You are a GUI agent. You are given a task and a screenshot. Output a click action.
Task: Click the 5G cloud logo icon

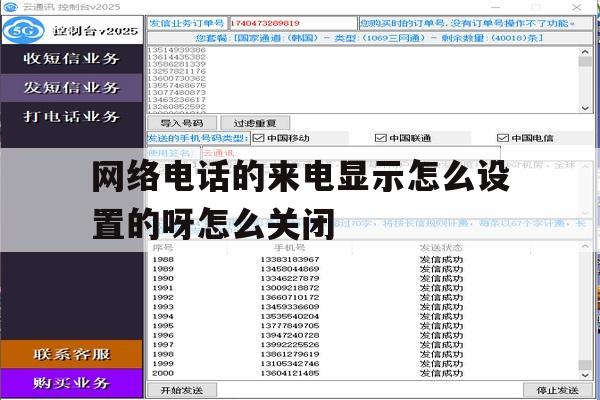tap(24, 30)
